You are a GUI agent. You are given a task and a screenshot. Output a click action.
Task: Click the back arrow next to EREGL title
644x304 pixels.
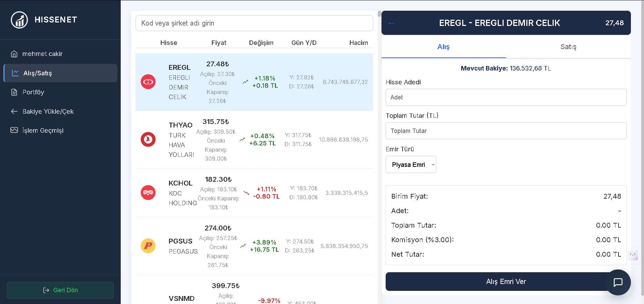pos(391,23)
